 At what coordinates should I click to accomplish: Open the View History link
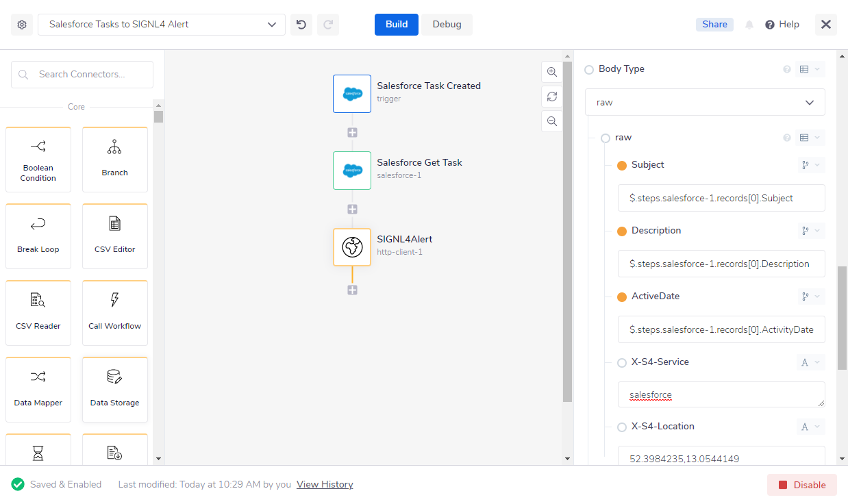pyautogui.click(x=325, y=485)
